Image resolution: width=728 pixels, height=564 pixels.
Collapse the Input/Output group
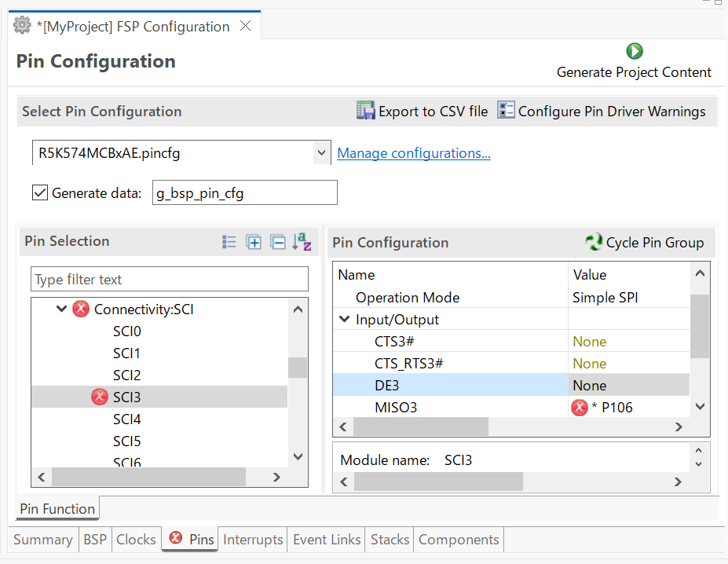click(x=345, y=319)
